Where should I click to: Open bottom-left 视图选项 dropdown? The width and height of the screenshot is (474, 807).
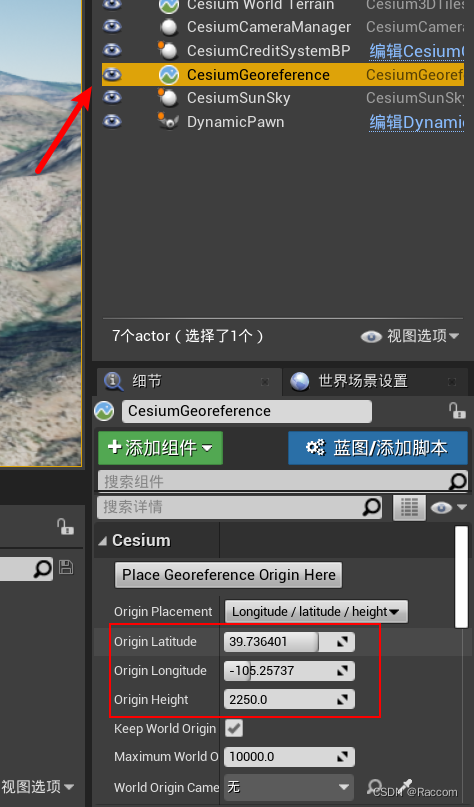pyautogui.click(x=38, y=786)
